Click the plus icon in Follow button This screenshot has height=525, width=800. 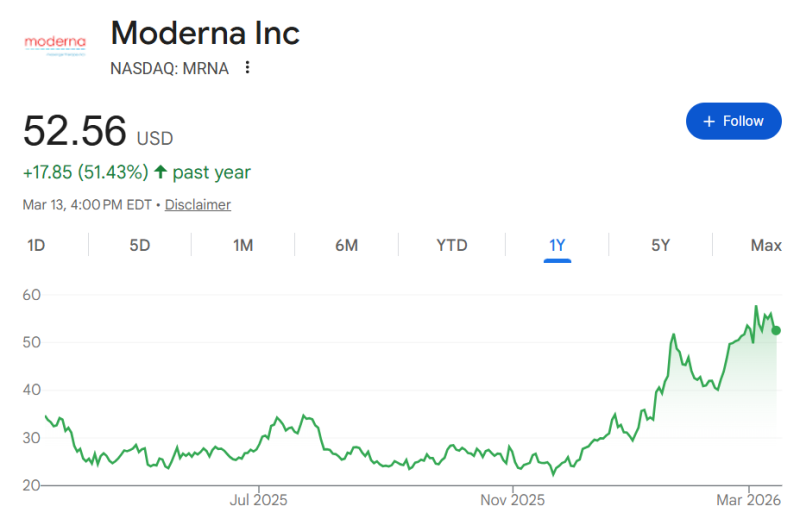click(x=709, y=121)
